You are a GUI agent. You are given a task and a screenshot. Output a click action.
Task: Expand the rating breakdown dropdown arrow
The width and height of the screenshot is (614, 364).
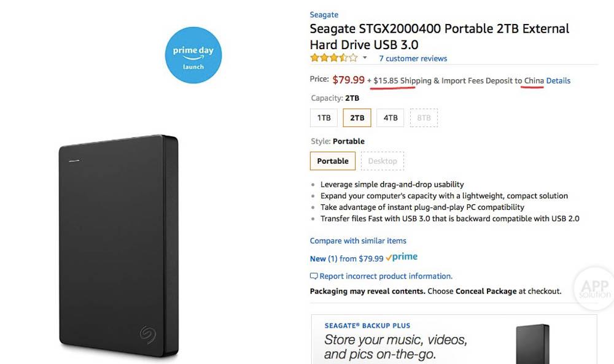point(365,58)
